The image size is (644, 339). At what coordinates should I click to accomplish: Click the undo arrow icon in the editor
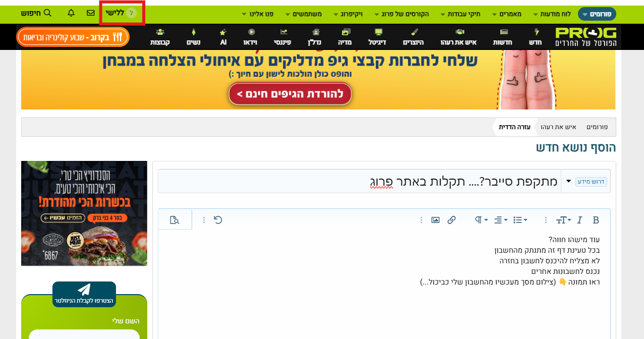pyautogui.click(x=217, y=220)
